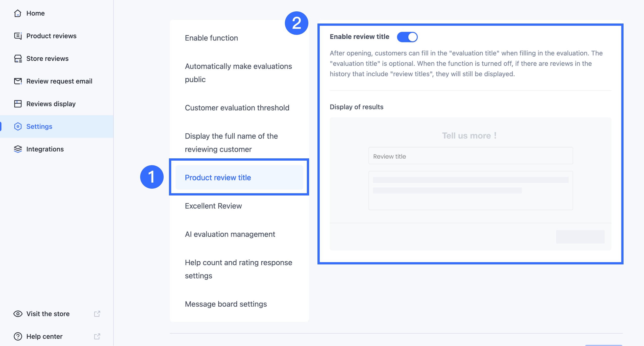This screenshot has height=346, width=644.
Task: Click the Integrations layers icon
Action: [18, 149]
